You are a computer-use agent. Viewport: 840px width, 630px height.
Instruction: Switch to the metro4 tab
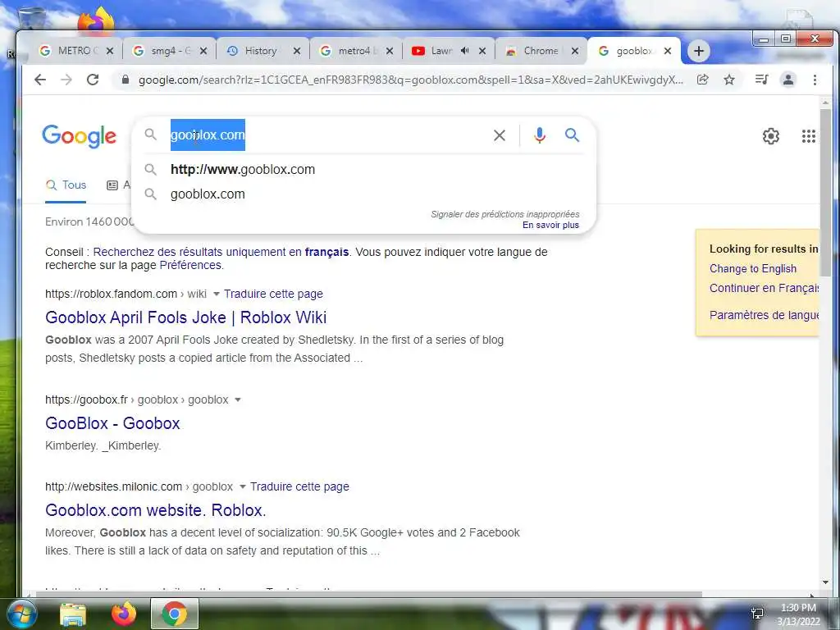[354, 51]
